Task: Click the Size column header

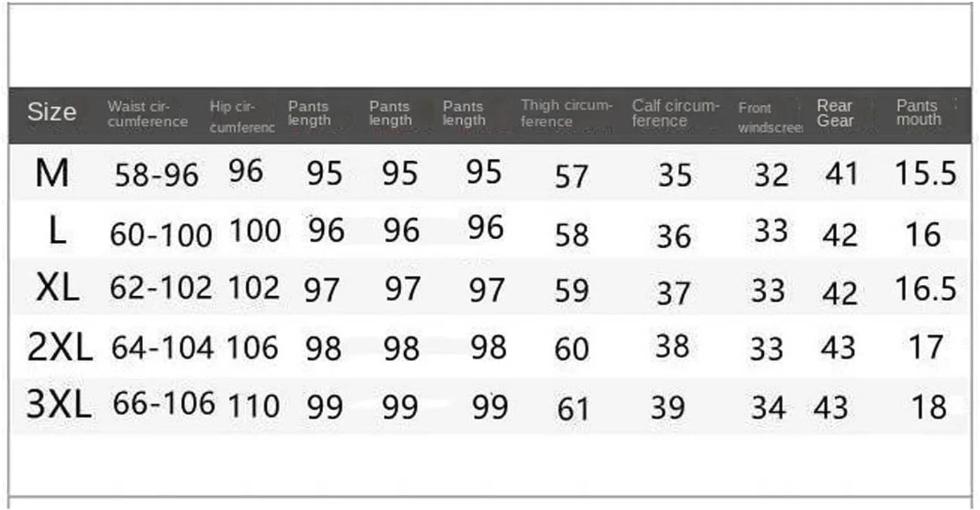Action: coord(51,113)
